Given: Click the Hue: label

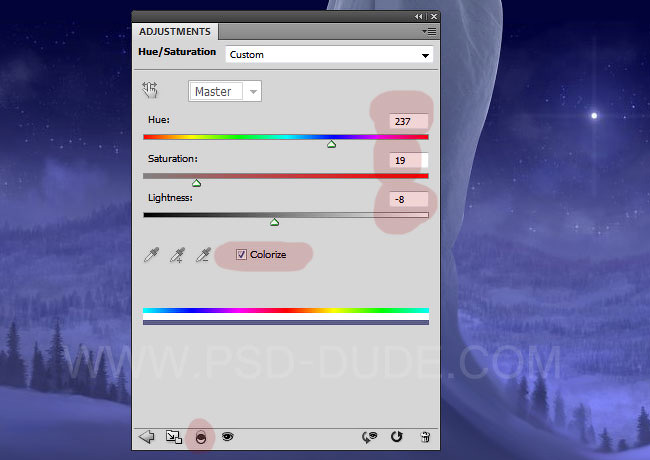Looking at the screenshot, I should 159,120.
